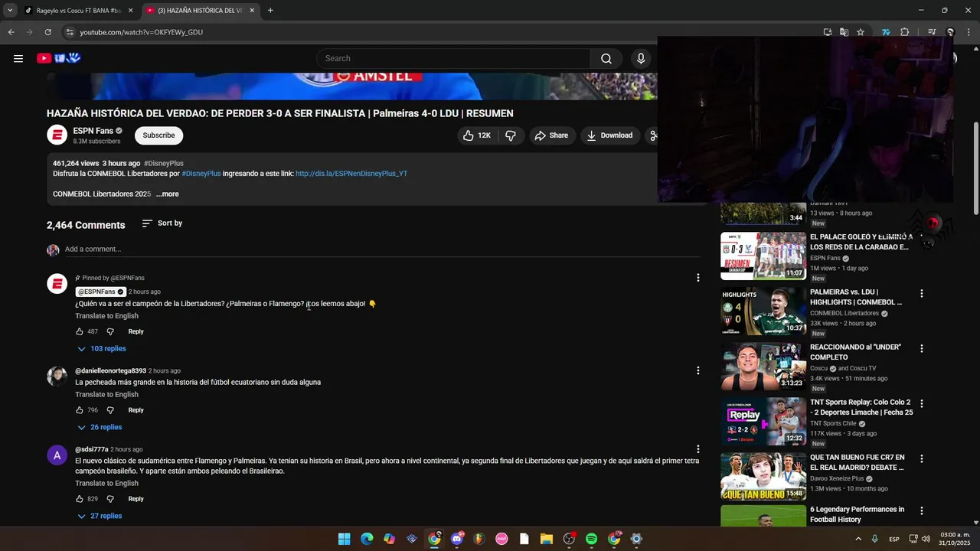Open options menu for ESPNFans comment
The width and height of the screenshot is (980, 551).
point(697,278)
